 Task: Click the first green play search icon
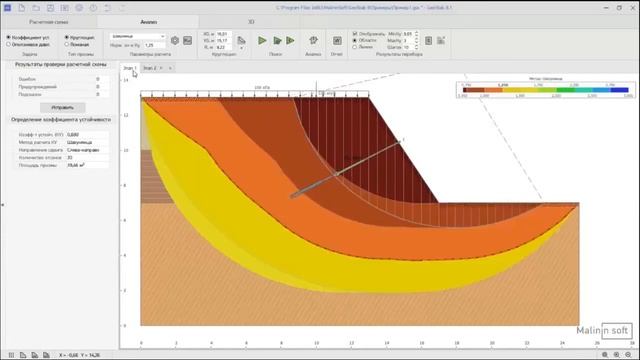point(262,40)
